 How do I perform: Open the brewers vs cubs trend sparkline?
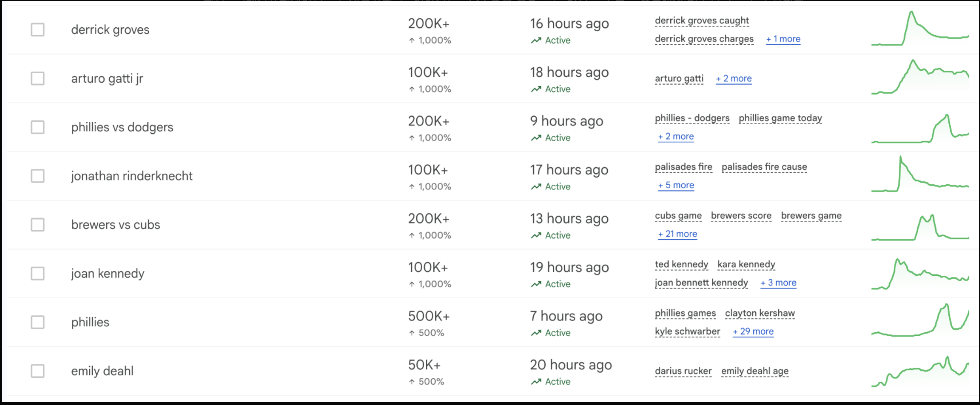920,227
